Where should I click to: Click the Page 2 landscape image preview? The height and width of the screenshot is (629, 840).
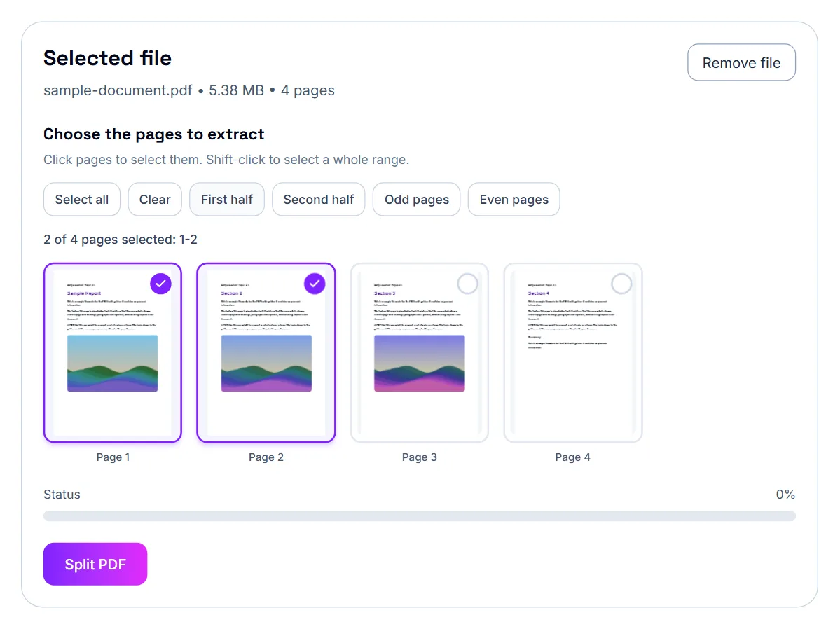point(266,364)
